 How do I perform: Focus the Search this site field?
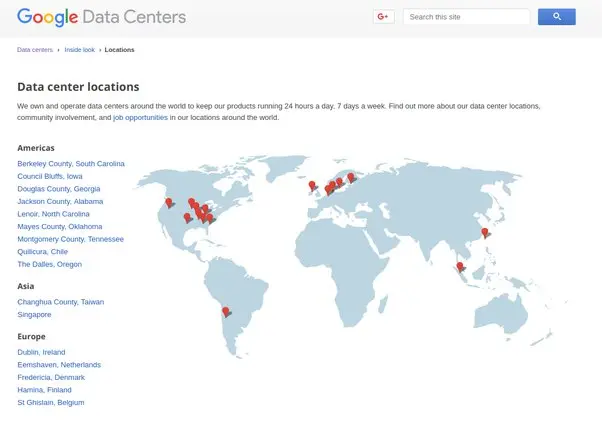coord(466,17)
